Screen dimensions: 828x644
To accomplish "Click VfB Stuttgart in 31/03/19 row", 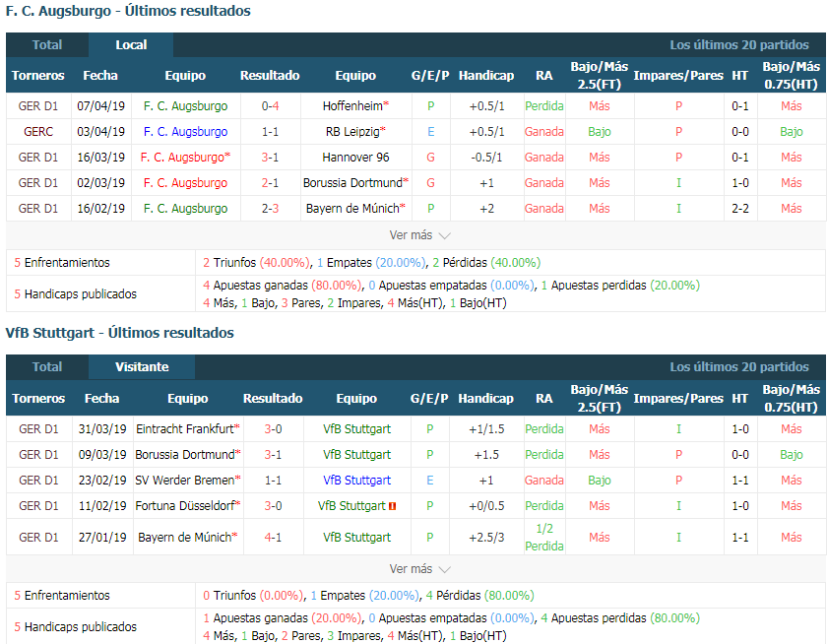I will tap(357, 429).
